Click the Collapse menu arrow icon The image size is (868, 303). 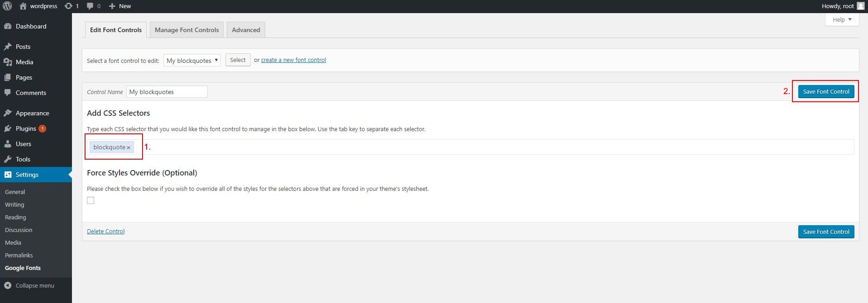point(8,285)
